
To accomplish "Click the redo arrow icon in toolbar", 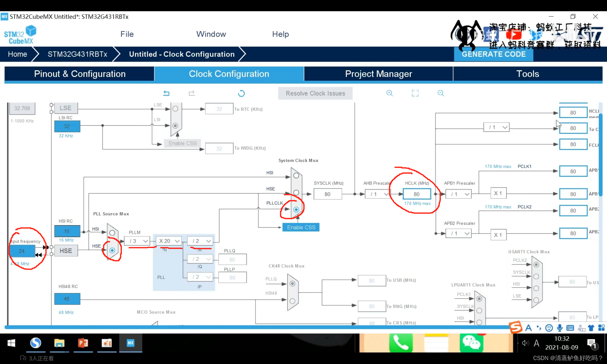I will (x=192, y=93).
